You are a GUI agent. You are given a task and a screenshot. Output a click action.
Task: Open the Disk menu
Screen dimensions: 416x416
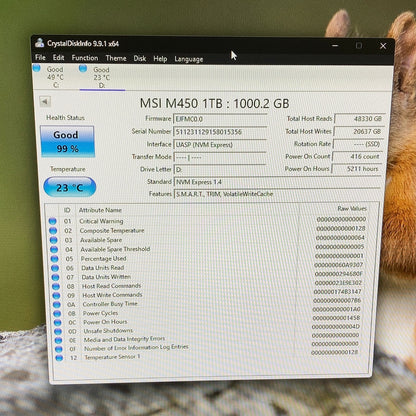click(140, 59)
